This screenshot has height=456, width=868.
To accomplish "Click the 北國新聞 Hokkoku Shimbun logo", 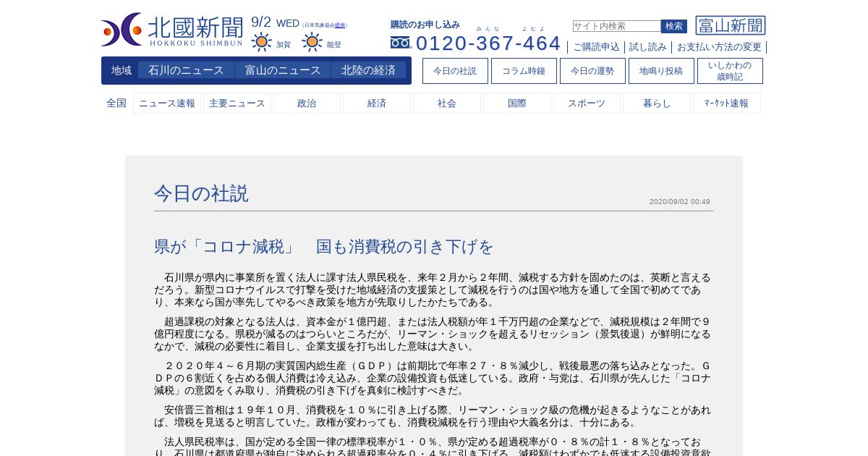I will coord(172,30).
